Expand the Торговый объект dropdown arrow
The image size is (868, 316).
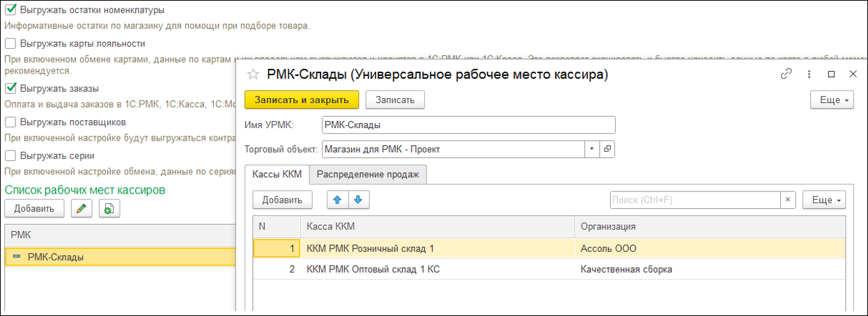coord(591,149)
